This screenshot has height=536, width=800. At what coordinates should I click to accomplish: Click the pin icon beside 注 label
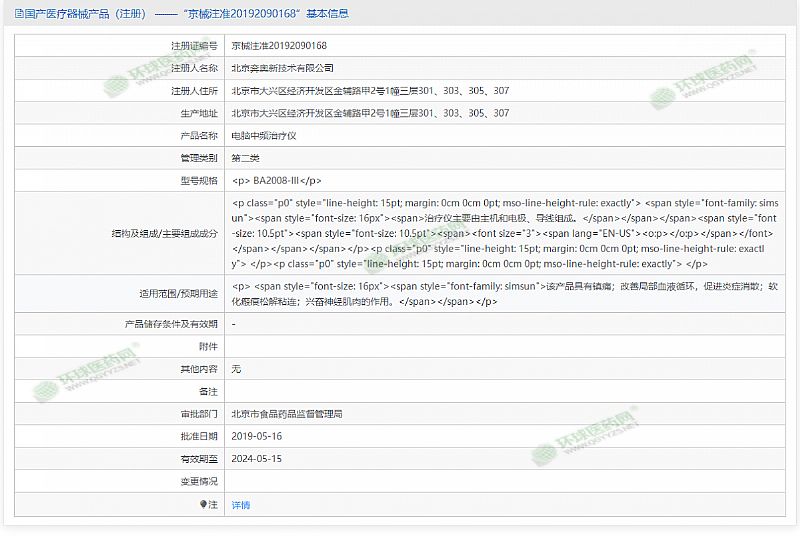204,505
